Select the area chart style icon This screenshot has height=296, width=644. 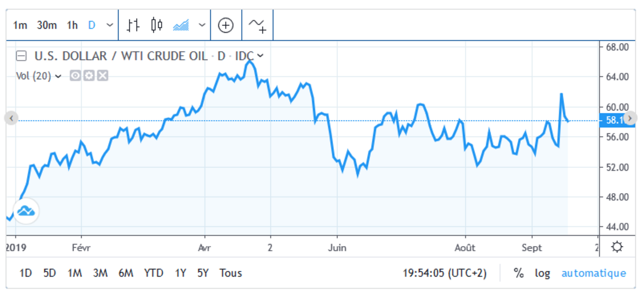(181, 25)
